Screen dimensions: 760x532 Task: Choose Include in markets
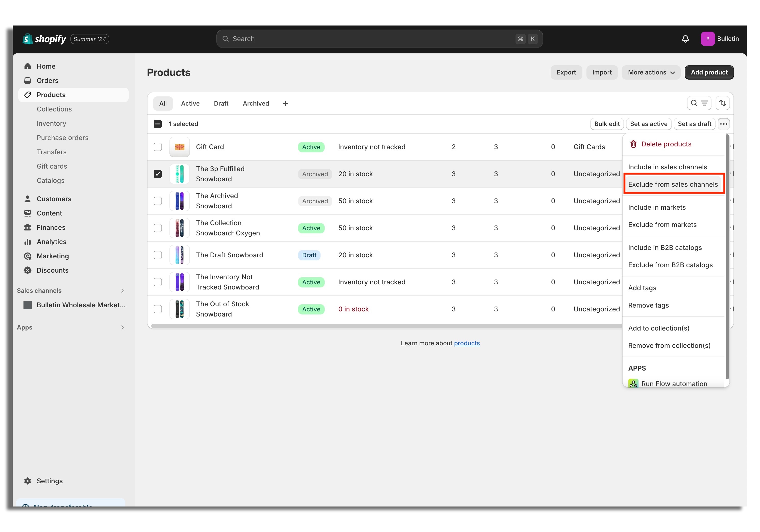click(673, 207)
